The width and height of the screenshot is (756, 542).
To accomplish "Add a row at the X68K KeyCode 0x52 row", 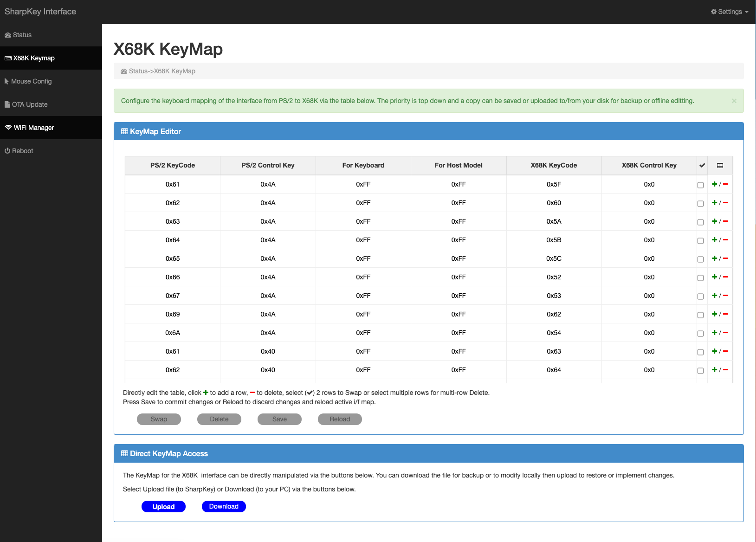I will [714, 277].
